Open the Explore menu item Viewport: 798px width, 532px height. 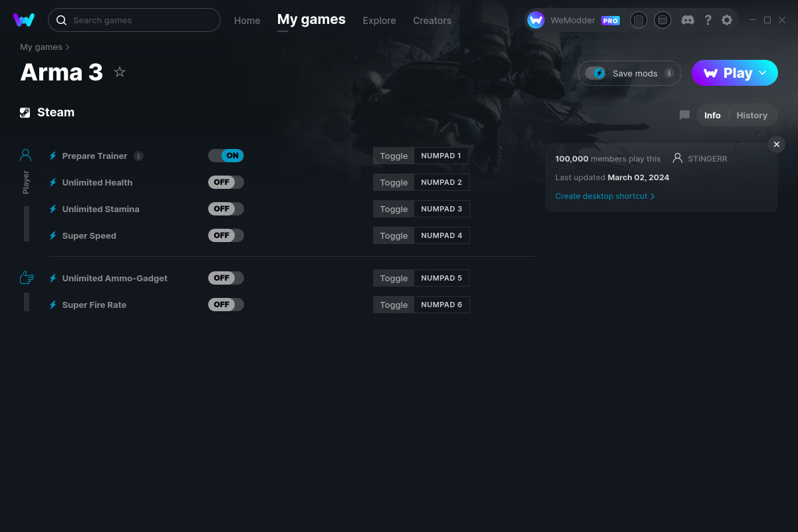point(379,21)
